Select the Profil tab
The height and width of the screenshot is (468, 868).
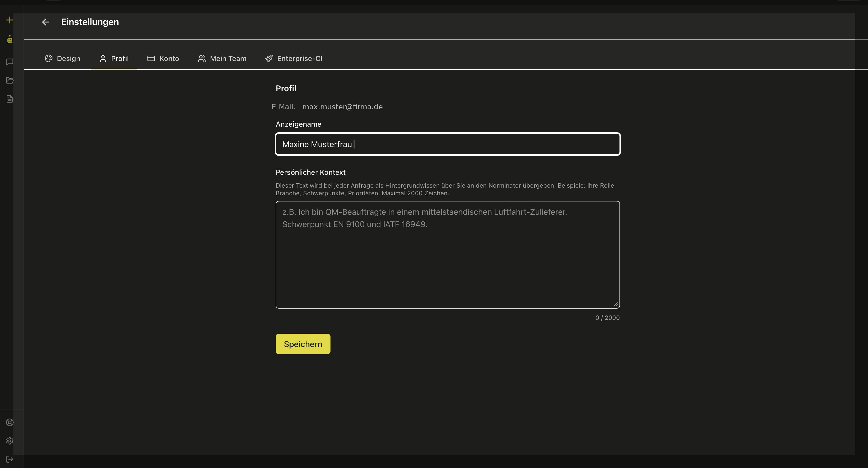pyautogui.click(x=114, y=59)
